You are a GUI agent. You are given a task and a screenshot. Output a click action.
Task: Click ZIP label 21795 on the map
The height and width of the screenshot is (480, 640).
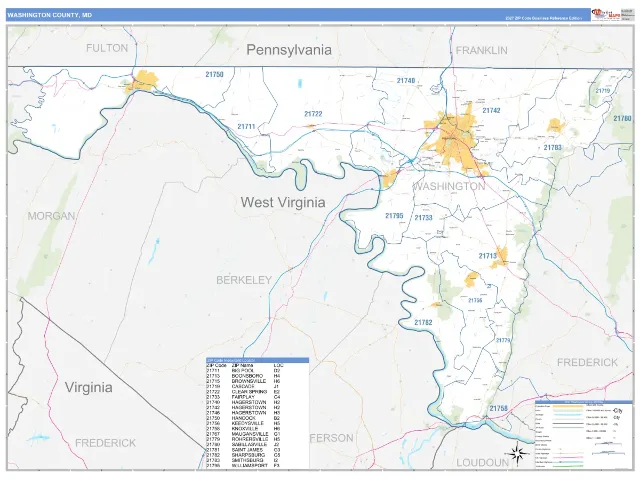394,216
